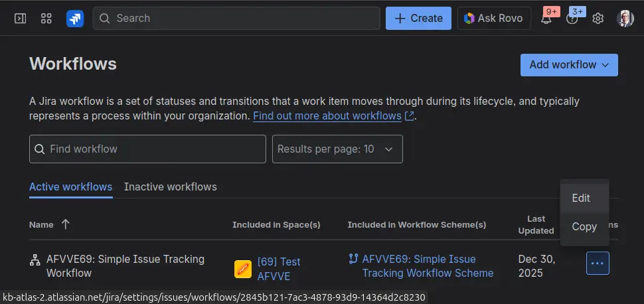Click the Find workflow search field
The image size is (644, 304).
pos(147,149)
